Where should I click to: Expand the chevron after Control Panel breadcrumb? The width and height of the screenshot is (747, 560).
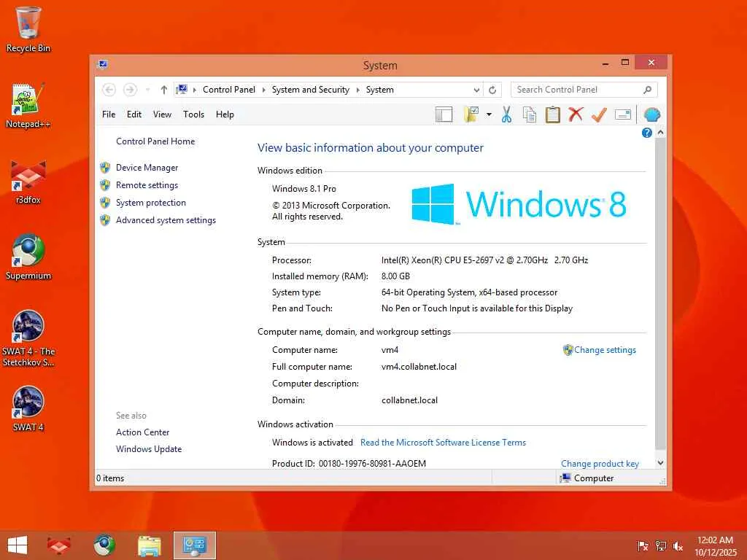263,90
